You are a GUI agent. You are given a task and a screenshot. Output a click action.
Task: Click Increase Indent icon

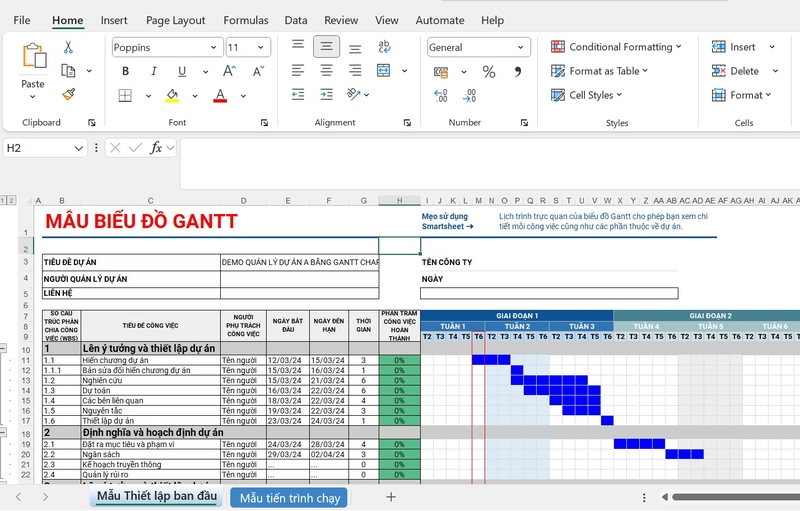(327, 94)
